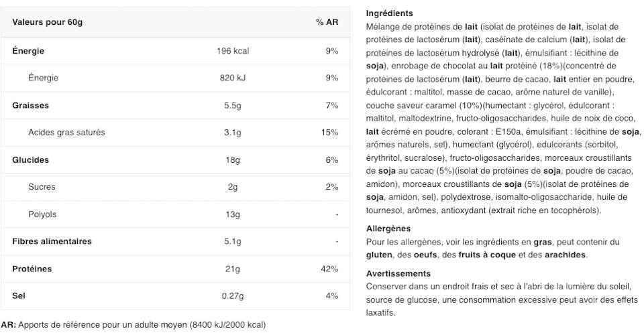Click the 'Acides gras saturés' row label
Image resolution: width=644 pixels, height=335 pixels.
(66, 133)
